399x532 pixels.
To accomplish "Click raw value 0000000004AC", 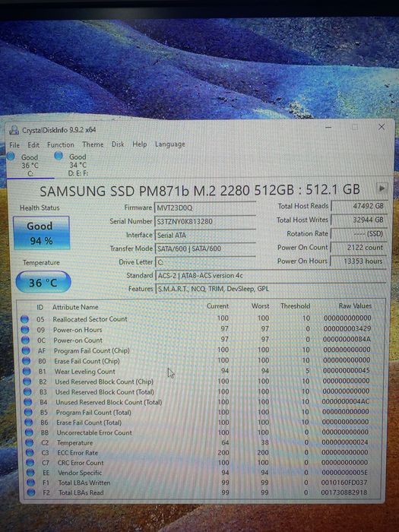I will pyautogui.click(x=346, y=401).
